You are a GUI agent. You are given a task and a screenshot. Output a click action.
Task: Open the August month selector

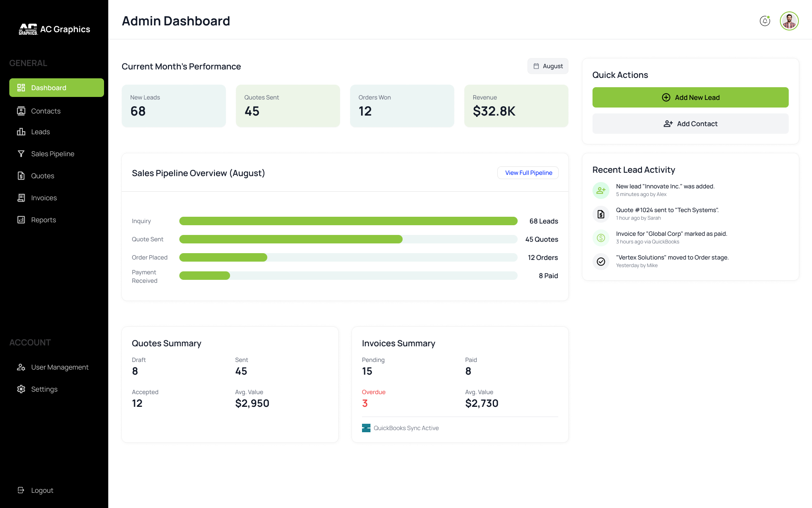pyautogui.click(x=548, y=66)
